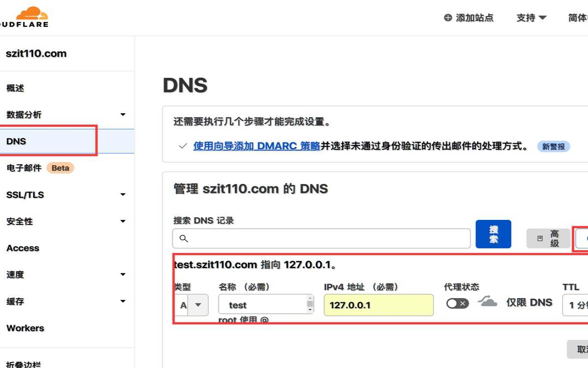Expand the SSL/TLS sidebar section

pos(123,195)
